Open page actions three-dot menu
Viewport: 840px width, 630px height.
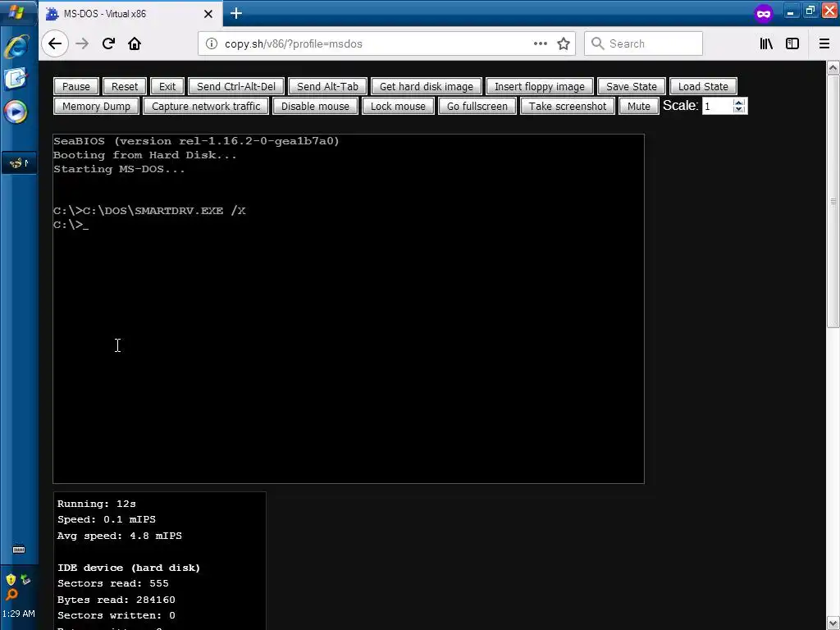click(x=541, y=43)
